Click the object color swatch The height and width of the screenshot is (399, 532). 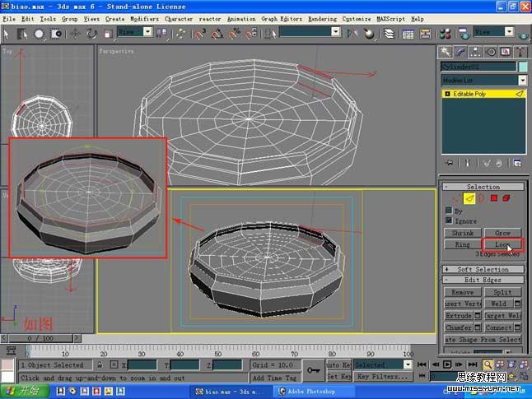[523, 67]
